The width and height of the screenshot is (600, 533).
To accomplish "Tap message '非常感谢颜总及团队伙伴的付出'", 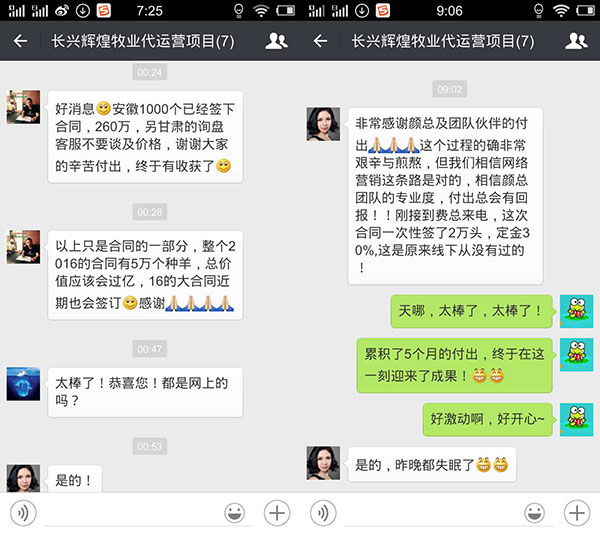I will tap(445, 196).
